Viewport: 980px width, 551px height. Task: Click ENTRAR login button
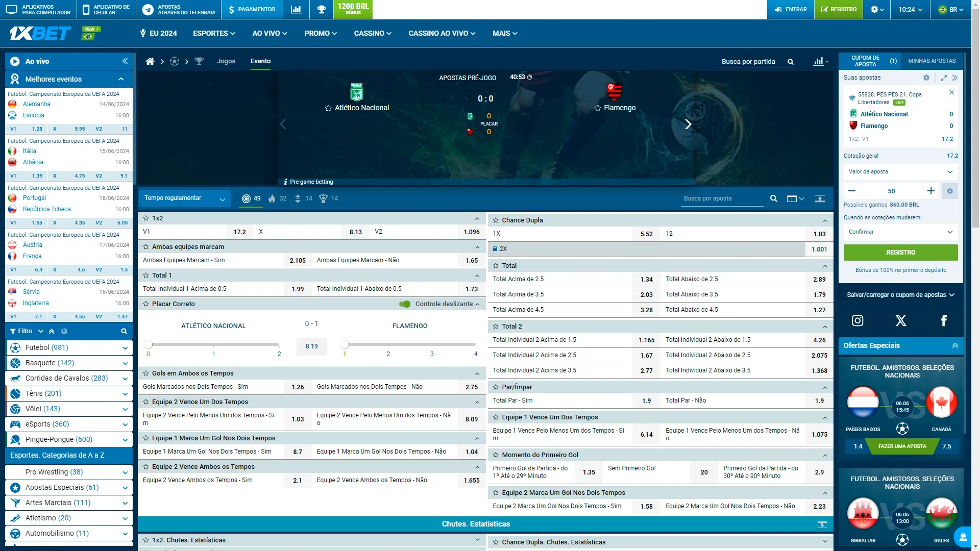pos(791,9)
